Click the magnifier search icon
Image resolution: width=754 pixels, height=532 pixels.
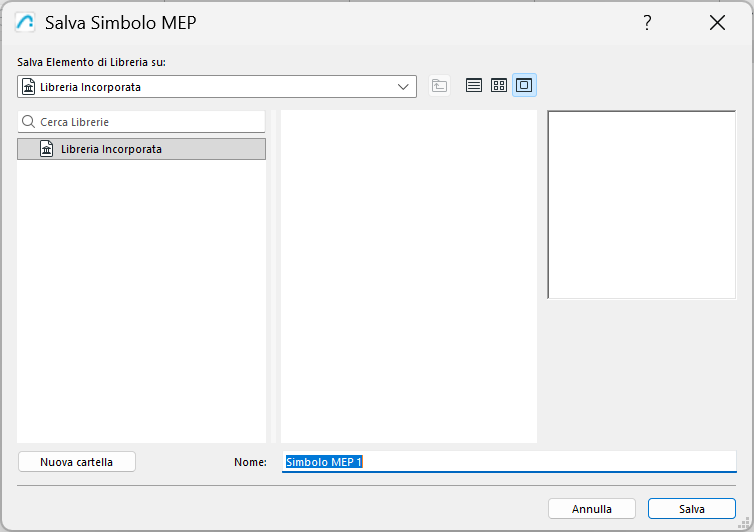[x=28, y=122]
